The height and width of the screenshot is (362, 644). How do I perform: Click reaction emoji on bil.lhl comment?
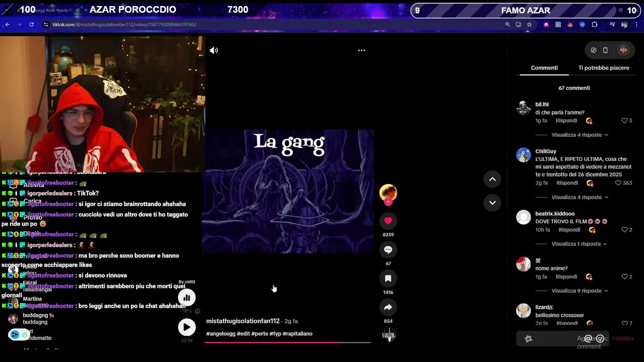589,121
